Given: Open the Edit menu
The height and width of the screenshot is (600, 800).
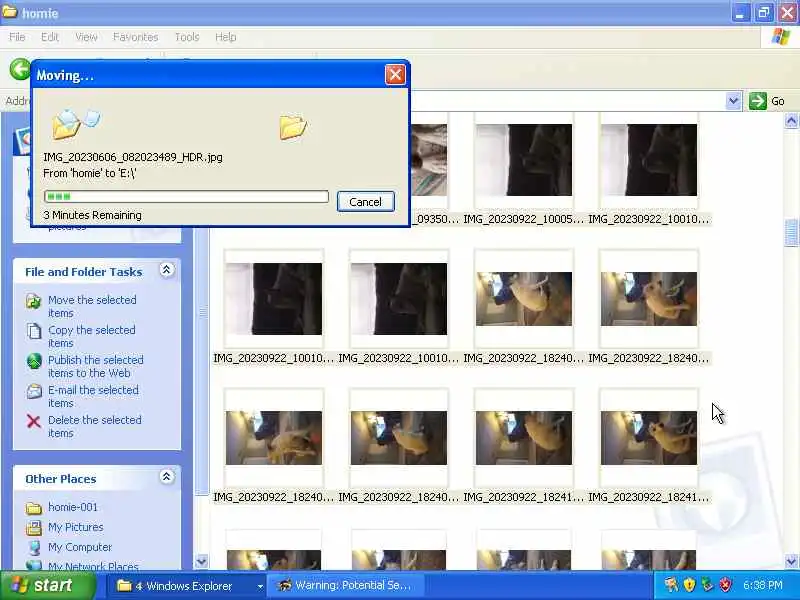Looking at the screenshot, I should pyautogui.click(x=49, y=37).
